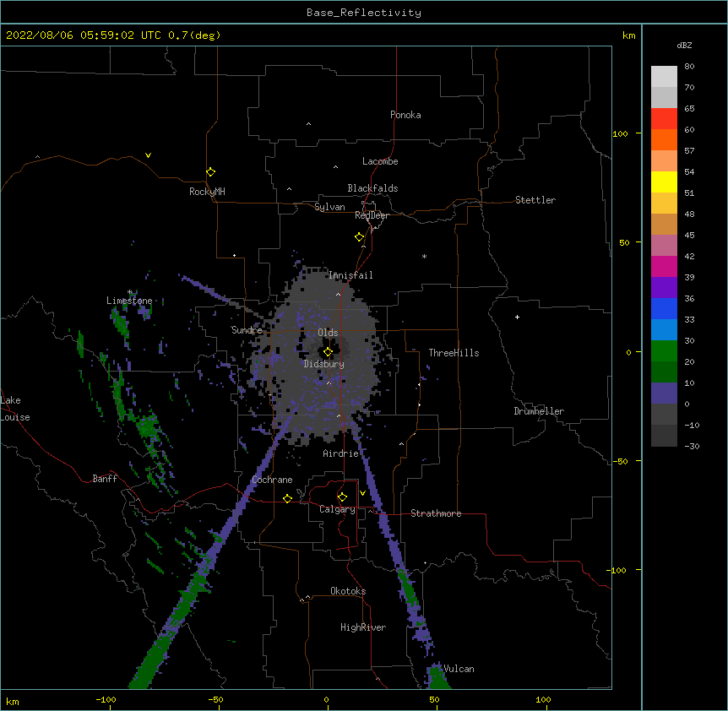Click the 42 value on dBZ legend

click(x=689, y=256)
